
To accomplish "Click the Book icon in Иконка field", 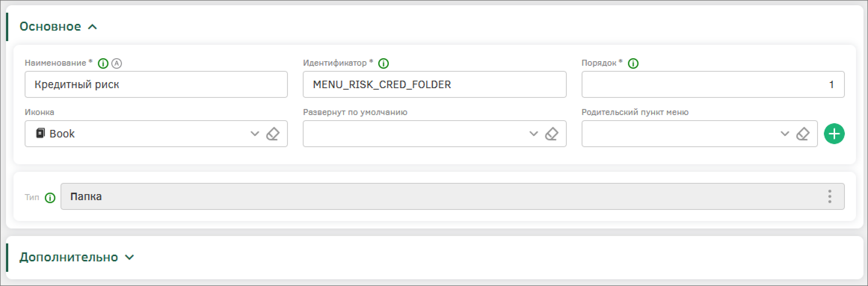I will pos(40,133).
